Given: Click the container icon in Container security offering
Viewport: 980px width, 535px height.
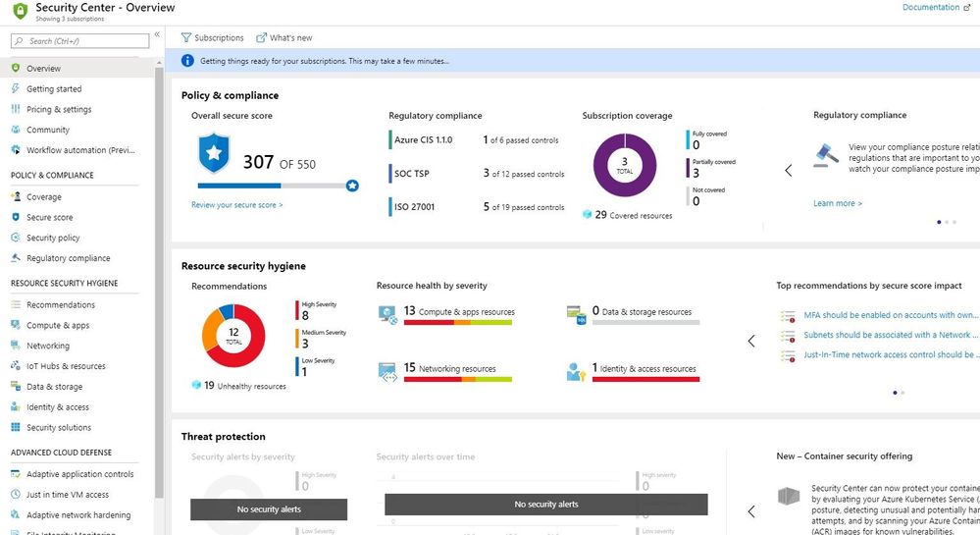Looking at the screenshot, I should click(x=789, y=496).
